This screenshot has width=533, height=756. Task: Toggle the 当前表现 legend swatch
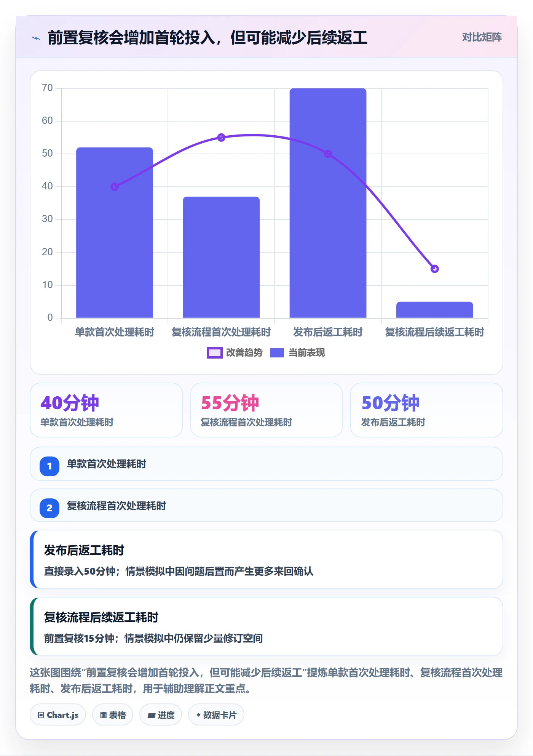click(277, 353)
